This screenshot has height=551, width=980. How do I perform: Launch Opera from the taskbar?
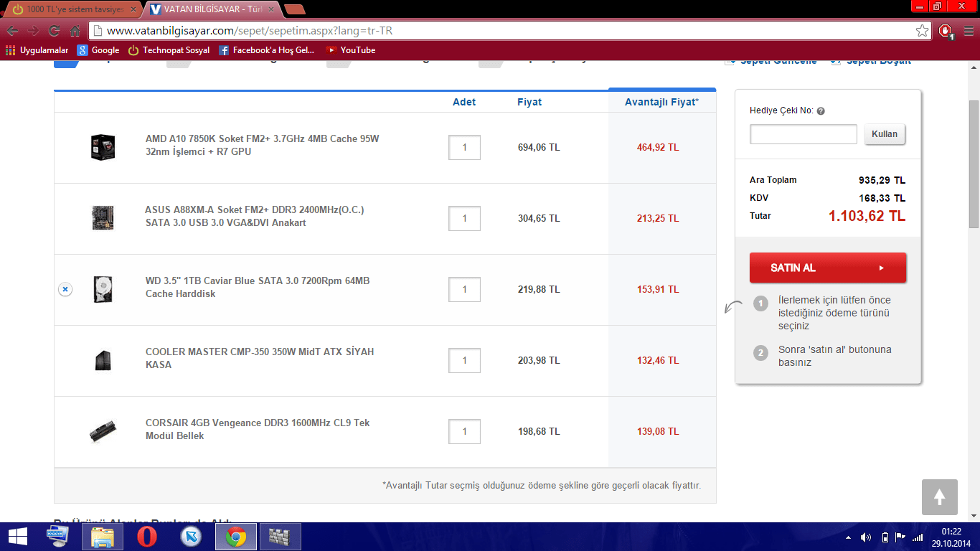point(147,537)
